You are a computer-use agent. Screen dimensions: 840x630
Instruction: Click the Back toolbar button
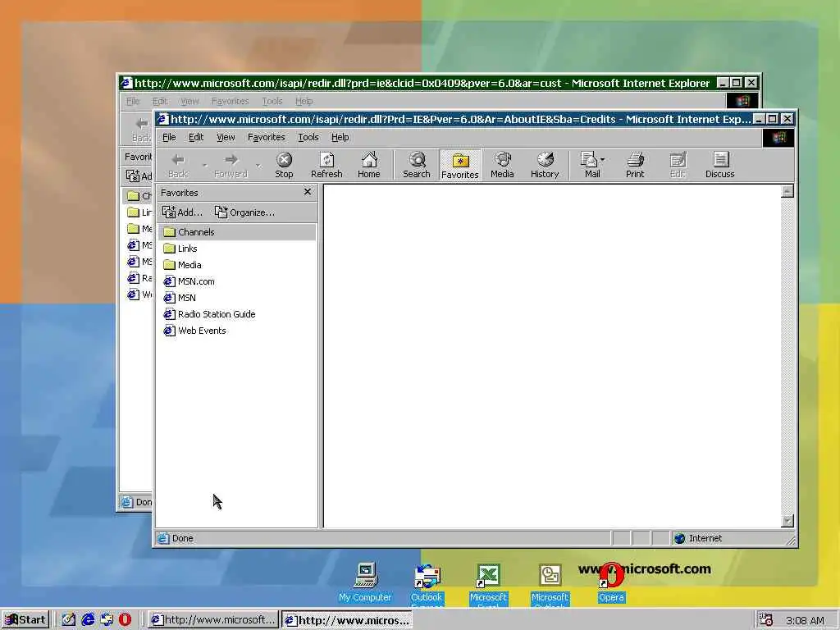click(178, 165)
